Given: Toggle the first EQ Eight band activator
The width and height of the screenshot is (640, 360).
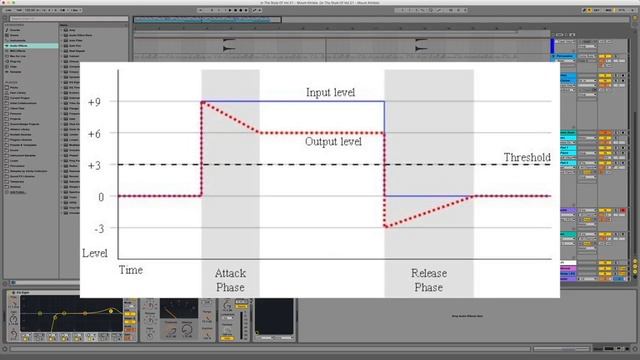Looking at the screenshot, I should [26, 338].
